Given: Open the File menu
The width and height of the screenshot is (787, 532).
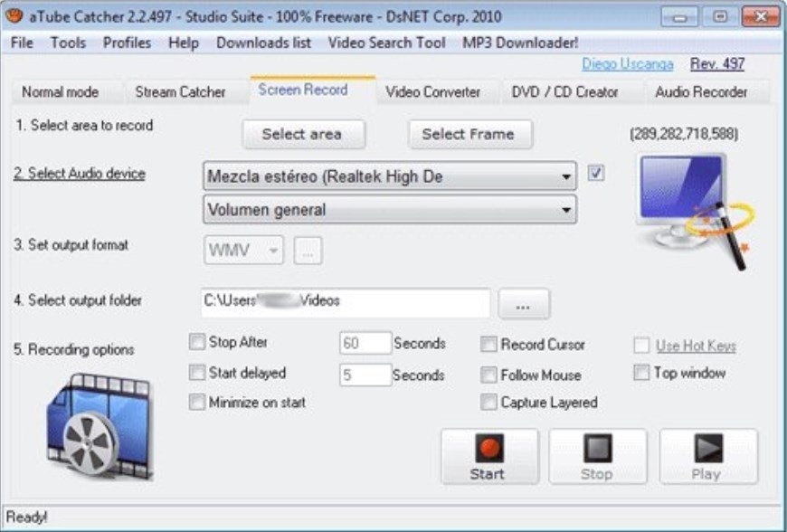Looking at the screenshot, I should click(22, 43).
